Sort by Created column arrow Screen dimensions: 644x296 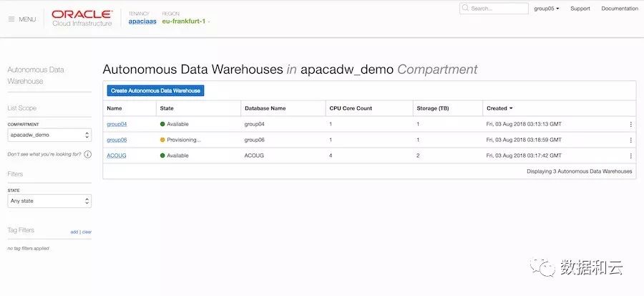click(x=510, y=108)
